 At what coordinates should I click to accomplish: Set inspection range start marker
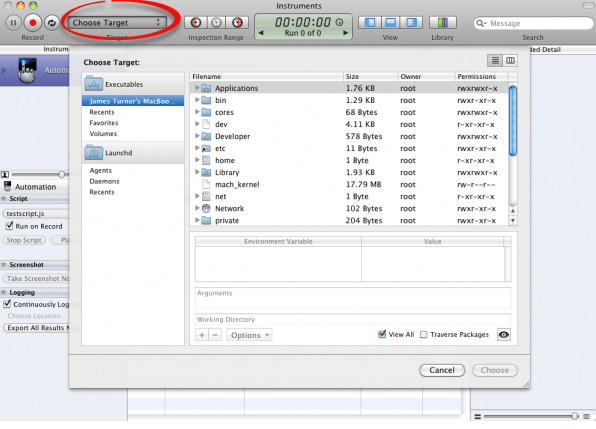click(x=195, y=23)
